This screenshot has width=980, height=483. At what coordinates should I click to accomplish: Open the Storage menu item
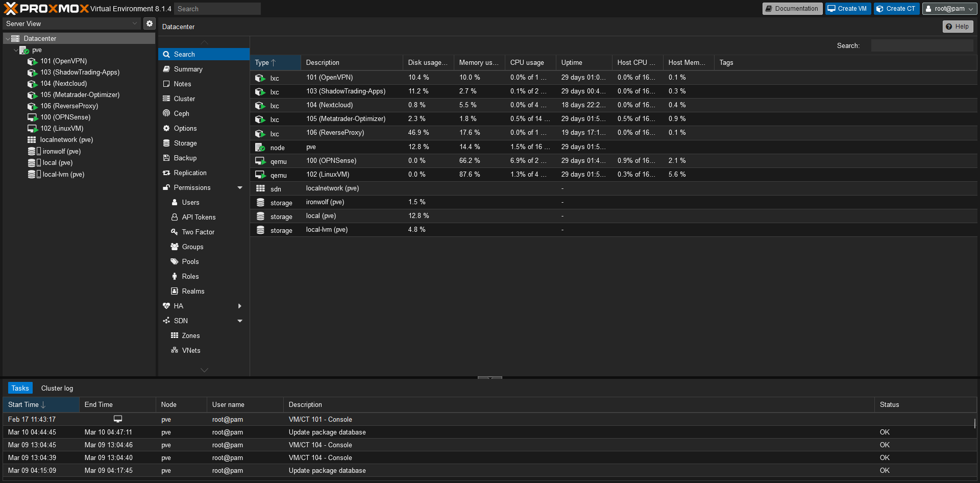click(204, 143)
